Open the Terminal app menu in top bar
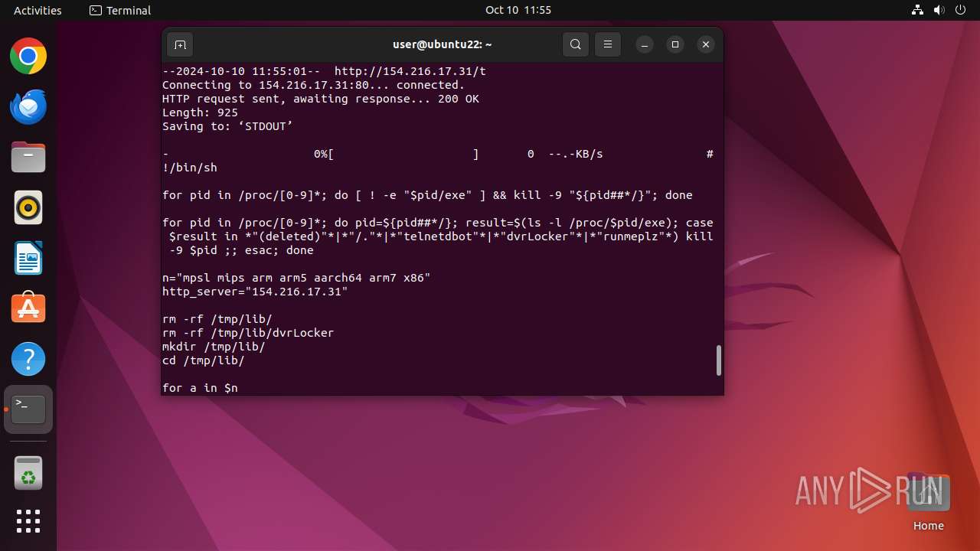This screenshot has height=551, width=980. [120, 10]
